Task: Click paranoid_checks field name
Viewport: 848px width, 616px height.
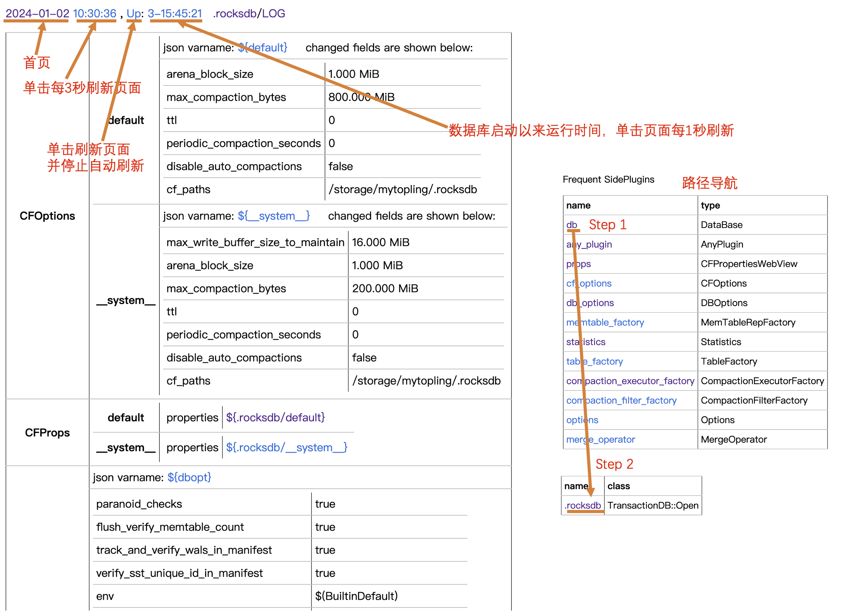Action: click(x=139, y=504)
